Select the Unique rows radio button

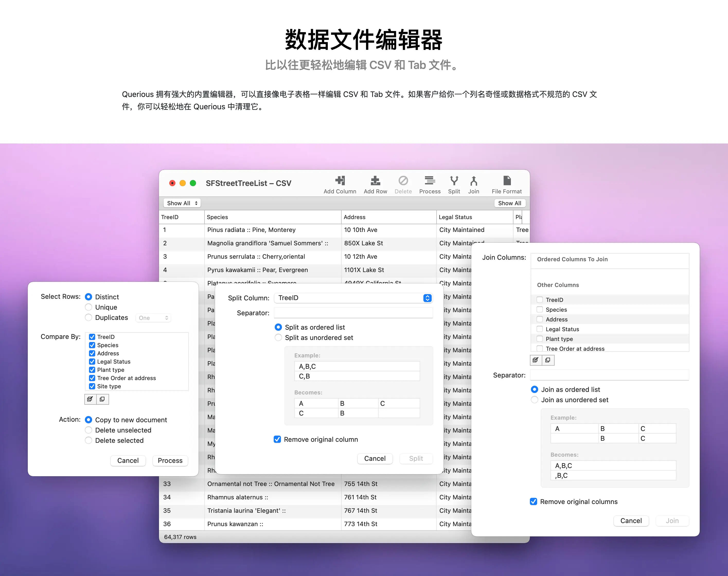tap(89, 307)
